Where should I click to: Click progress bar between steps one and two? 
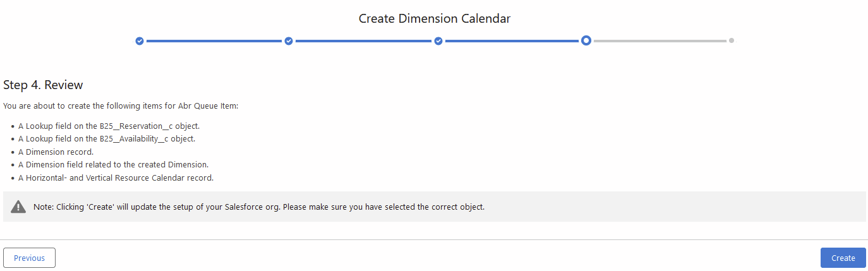click(214, 41)
